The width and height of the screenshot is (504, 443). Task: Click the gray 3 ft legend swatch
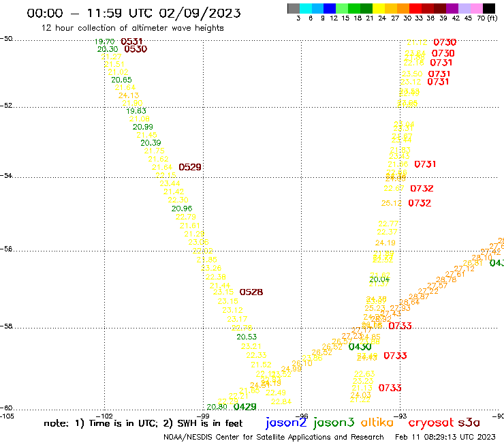pyautogui.click(x=294, y=8)
